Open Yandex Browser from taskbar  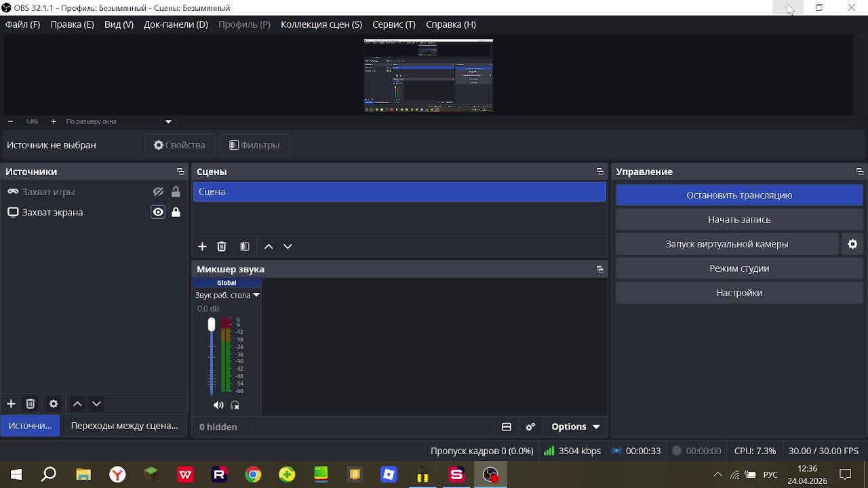pos(117,474)
